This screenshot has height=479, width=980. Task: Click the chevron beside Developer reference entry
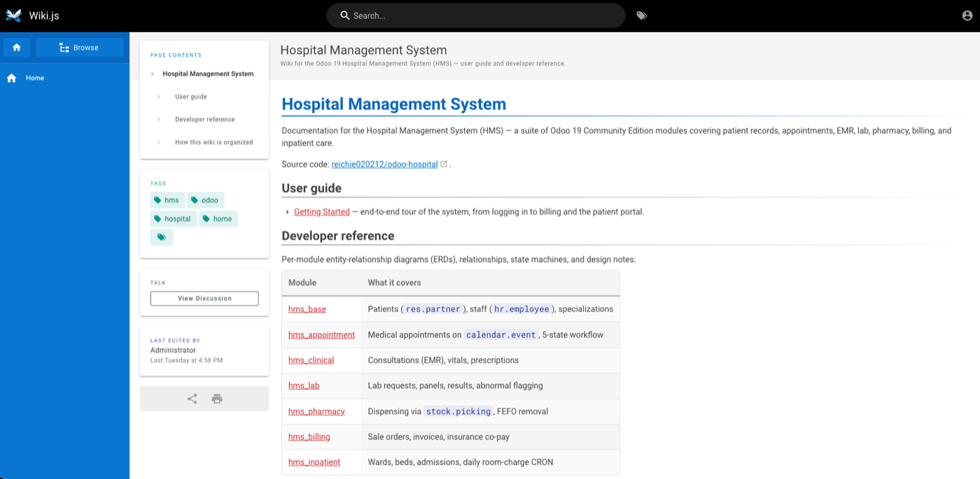tap(159, 120)
